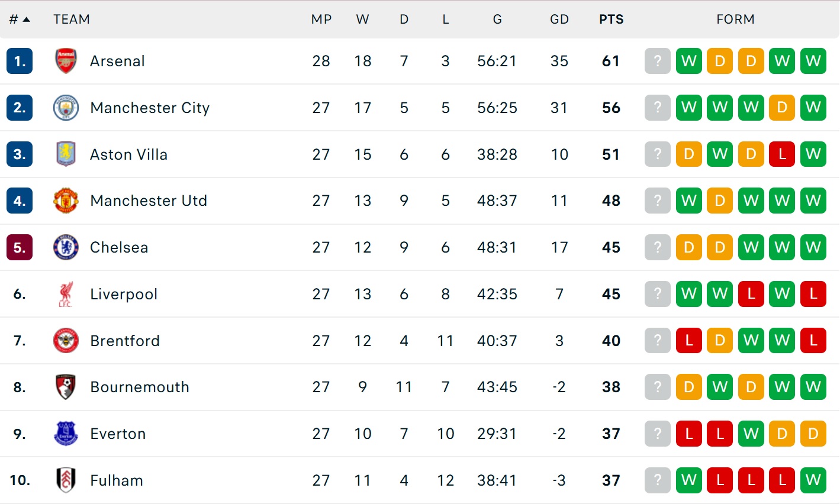Sort standings by GD column header
Screen dimensions: 840x504
click(559, 20)
